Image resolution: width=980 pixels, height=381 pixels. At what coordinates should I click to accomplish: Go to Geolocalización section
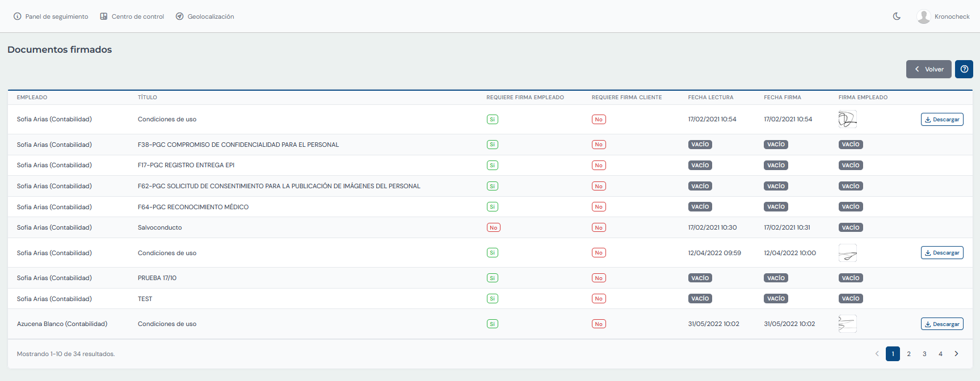(x=205, y=16)
